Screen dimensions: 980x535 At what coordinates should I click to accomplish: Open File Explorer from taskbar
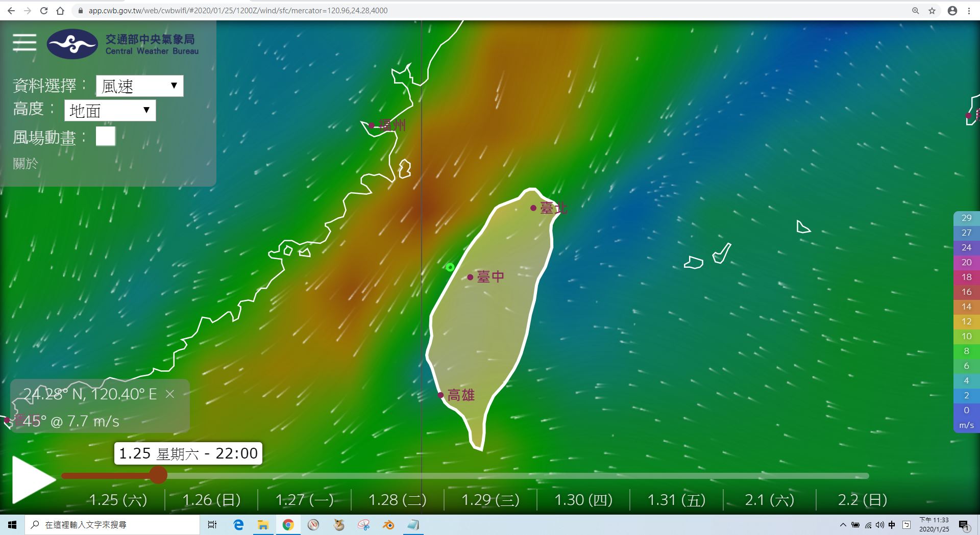(263, 525)
